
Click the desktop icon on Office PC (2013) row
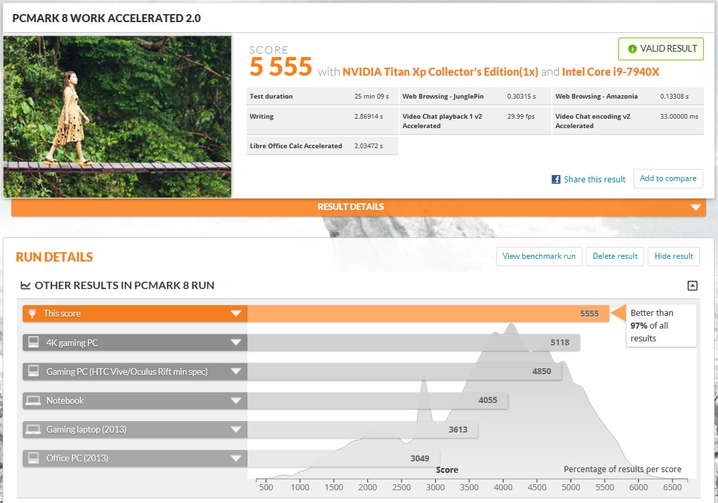(x=33, y=458)
